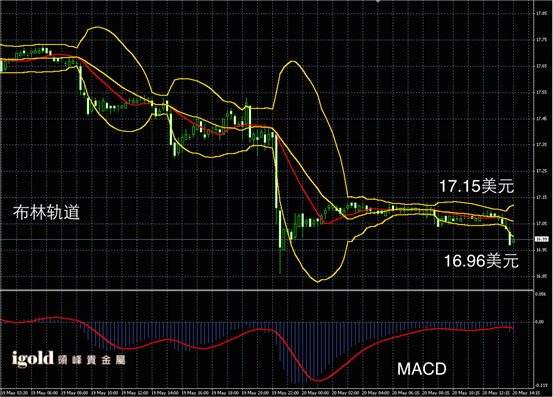The width and height of the screenshot is (553, 397).
Task: Select the 17.15美元 resistance label
Action: tap(476, 186)
